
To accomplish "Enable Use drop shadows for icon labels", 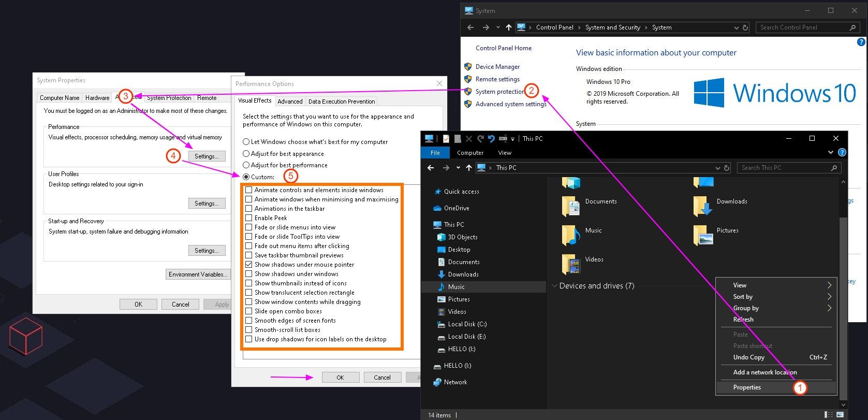I will coord(249,339).
